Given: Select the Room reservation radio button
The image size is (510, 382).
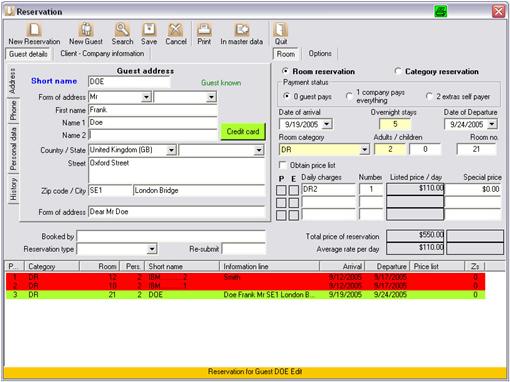Looking at the screenshot, I should pyautogui.click(x=285, y=71).
